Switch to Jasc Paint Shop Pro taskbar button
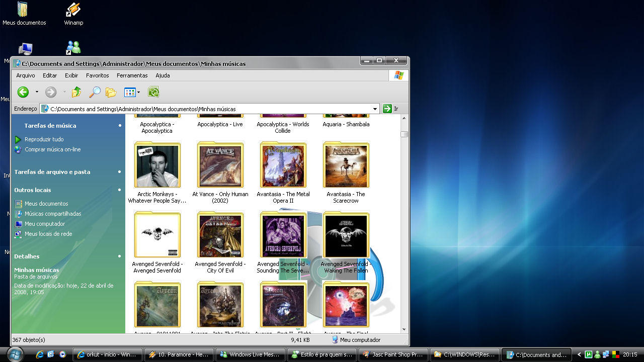 pos(394,354)
